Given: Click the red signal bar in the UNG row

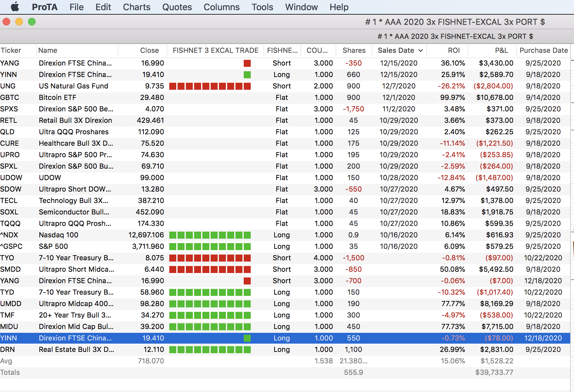Looking at the screenshot, I should point(210,86).
